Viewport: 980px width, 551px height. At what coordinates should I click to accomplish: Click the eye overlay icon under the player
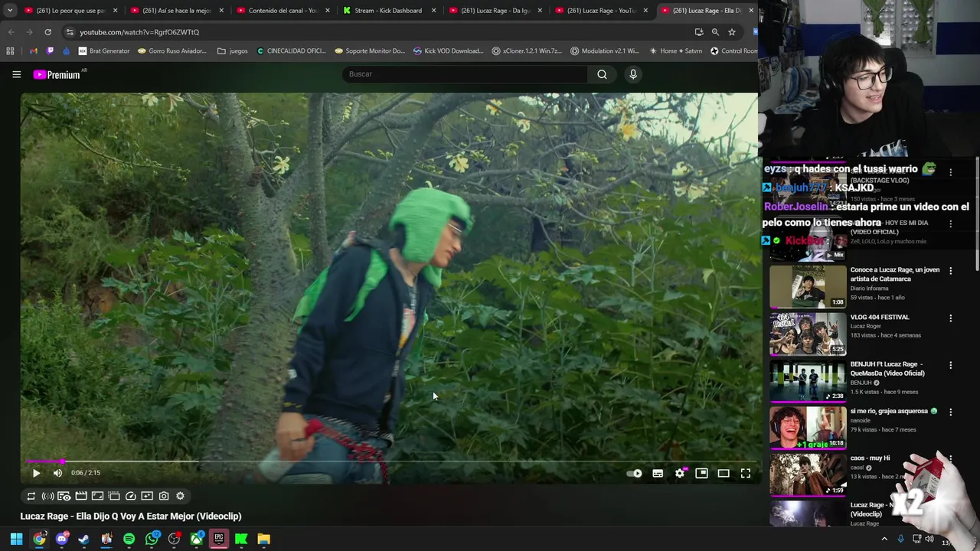tap(64, 496)
